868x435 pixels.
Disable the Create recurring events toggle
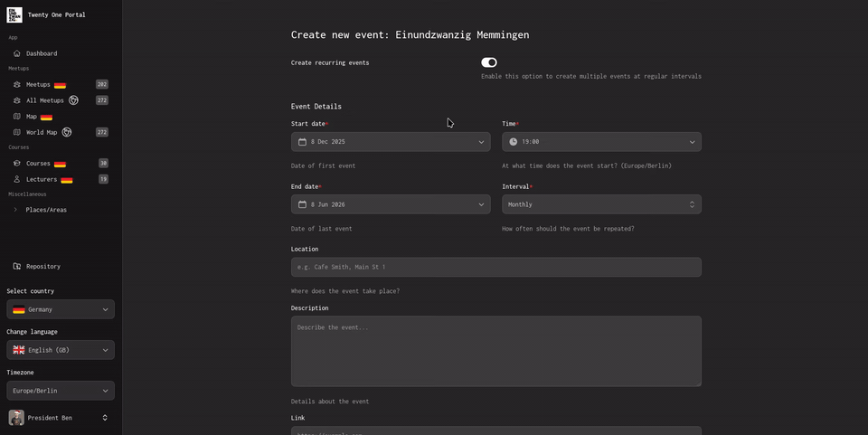(x=489, y=62)
